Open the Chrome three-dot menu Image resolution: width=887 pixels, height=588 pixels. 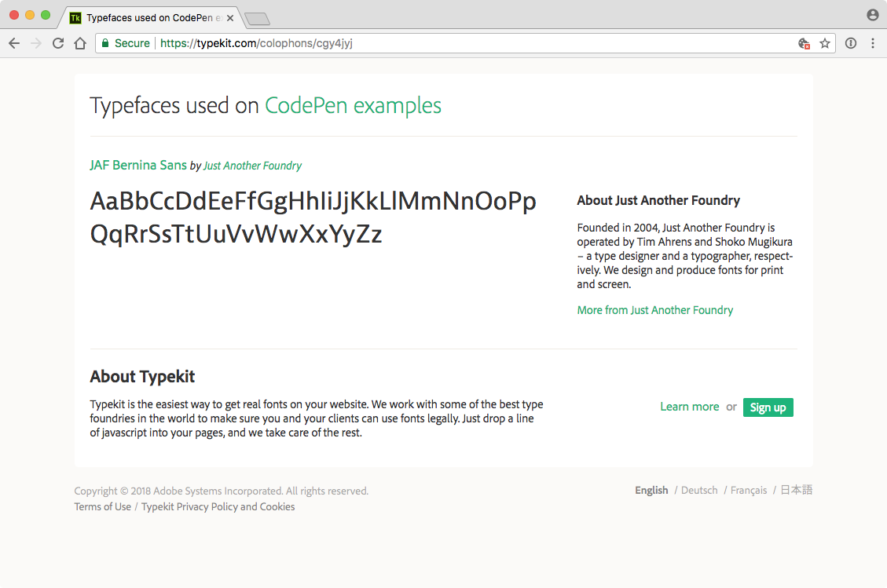coord(873,44)
